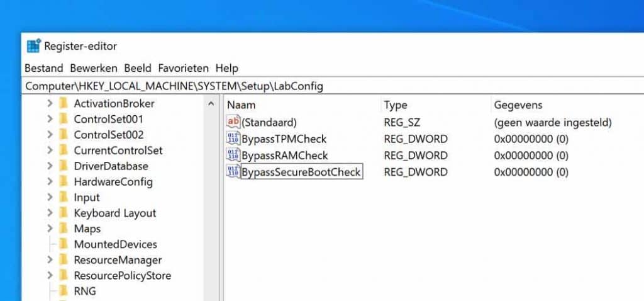The image size is (644, 301).
Task: Click the Input folder icon
Action: pyautogui.click(x=64, y=197)
